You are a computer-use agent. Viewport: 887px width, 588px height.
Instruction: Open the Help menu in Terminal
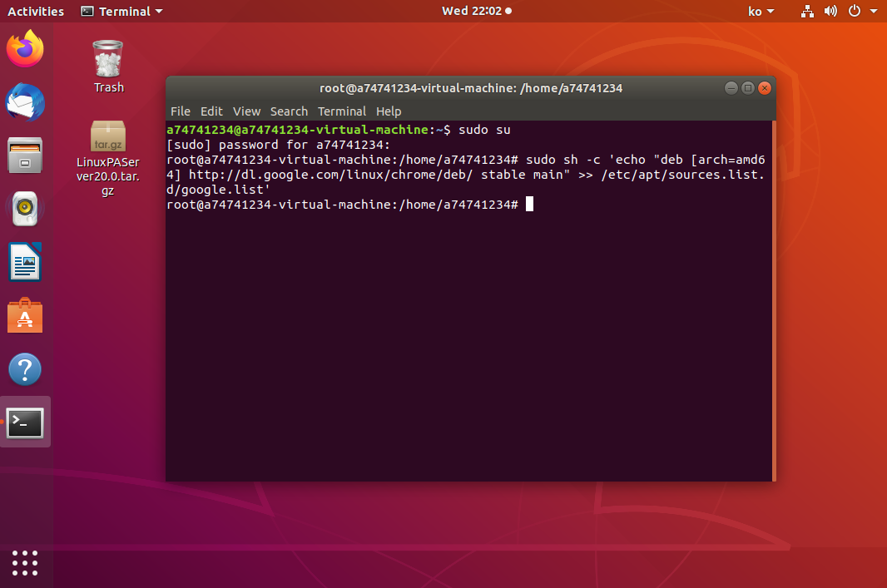coord(389,111)
